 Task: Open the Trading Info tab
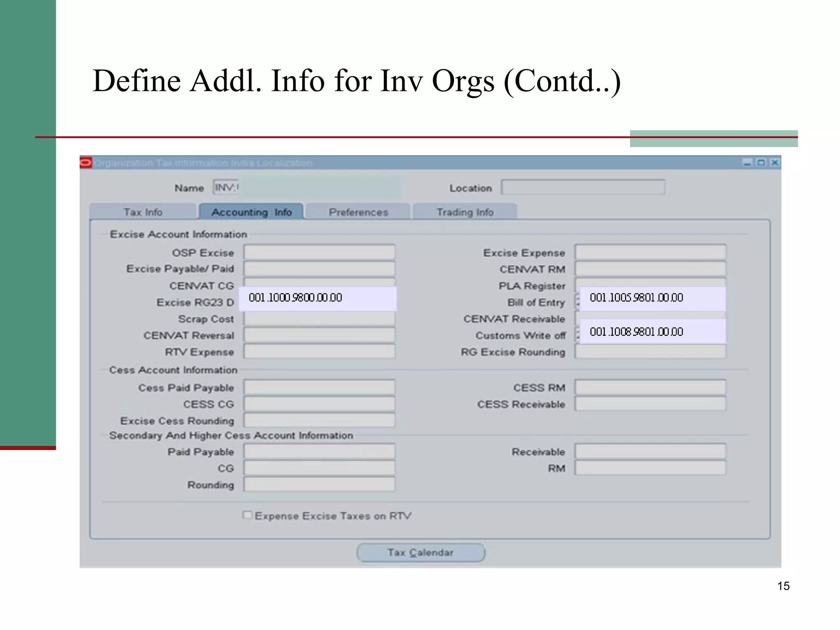[465, 212]
